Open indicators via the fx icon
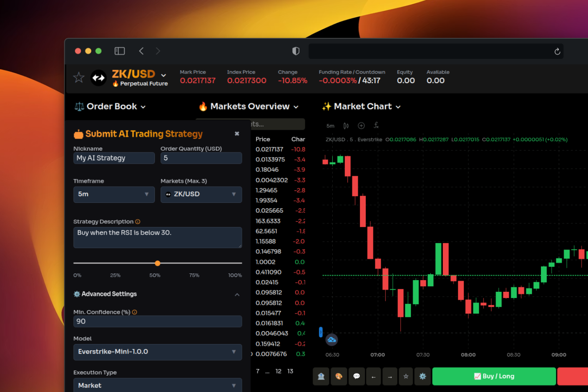This screenshot has width=588, height=392. 376,125
